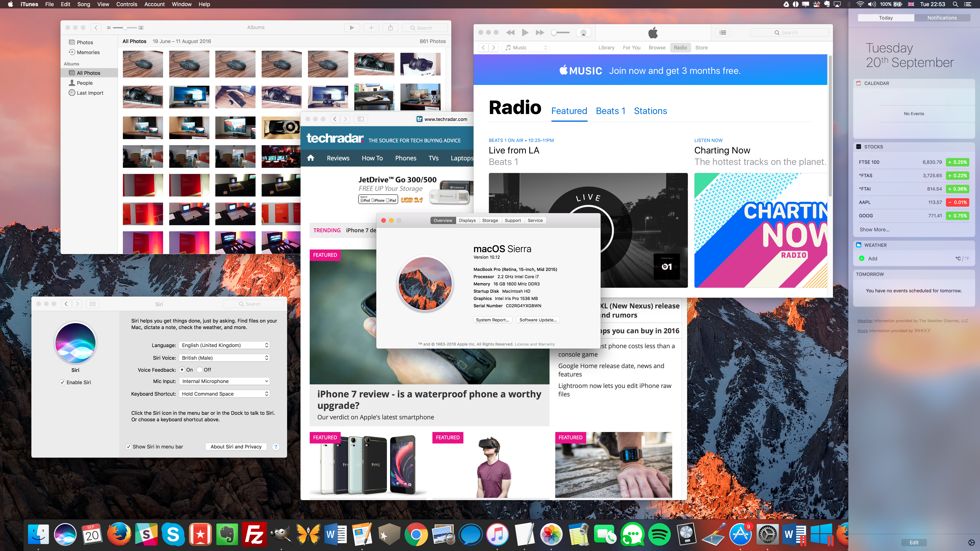Switch to Beats 1 tab in iTunes Radio
Screen dimensions: 980x551
pos(610,111)
